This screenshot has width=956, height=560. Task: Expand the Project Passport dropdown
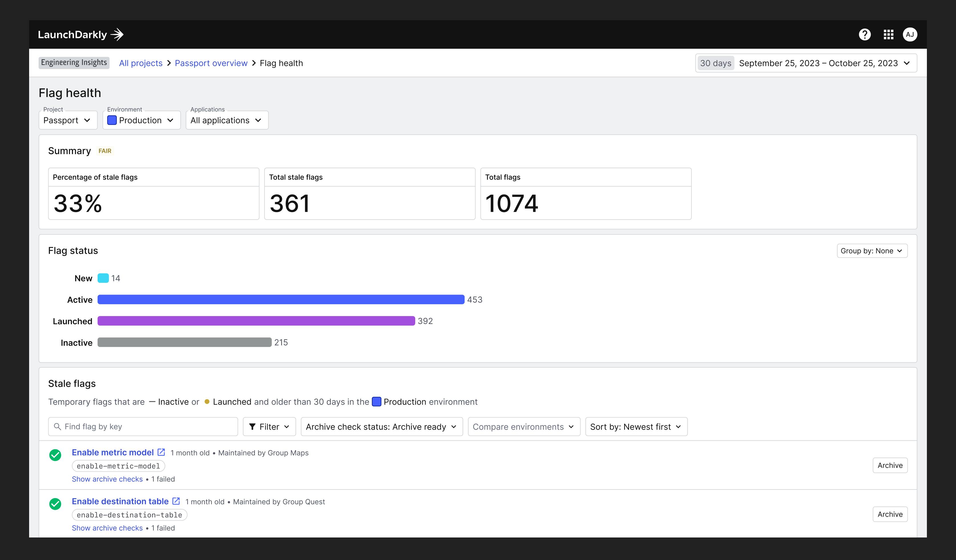coord(68,120)
